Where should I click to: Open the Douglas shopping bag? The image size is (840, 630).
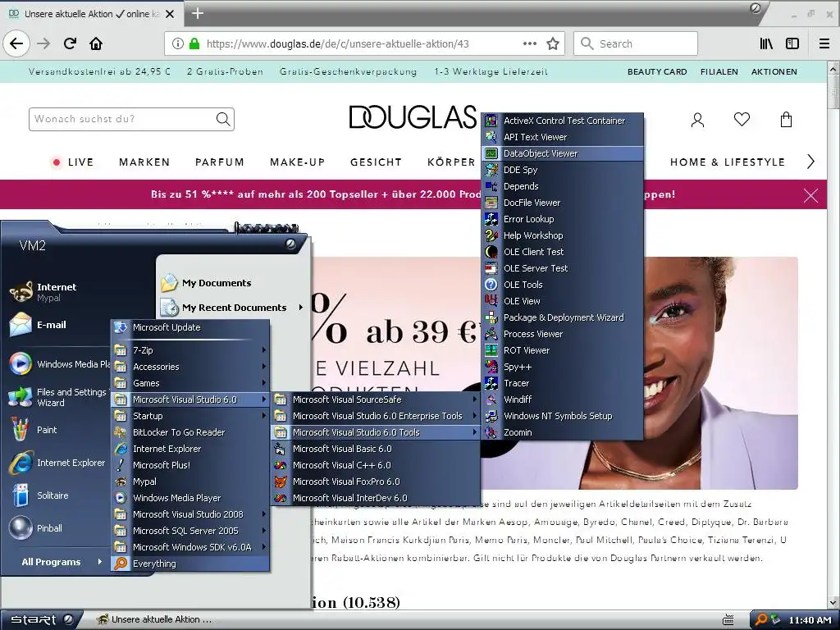pyautogui.click(x=786, y=119)
